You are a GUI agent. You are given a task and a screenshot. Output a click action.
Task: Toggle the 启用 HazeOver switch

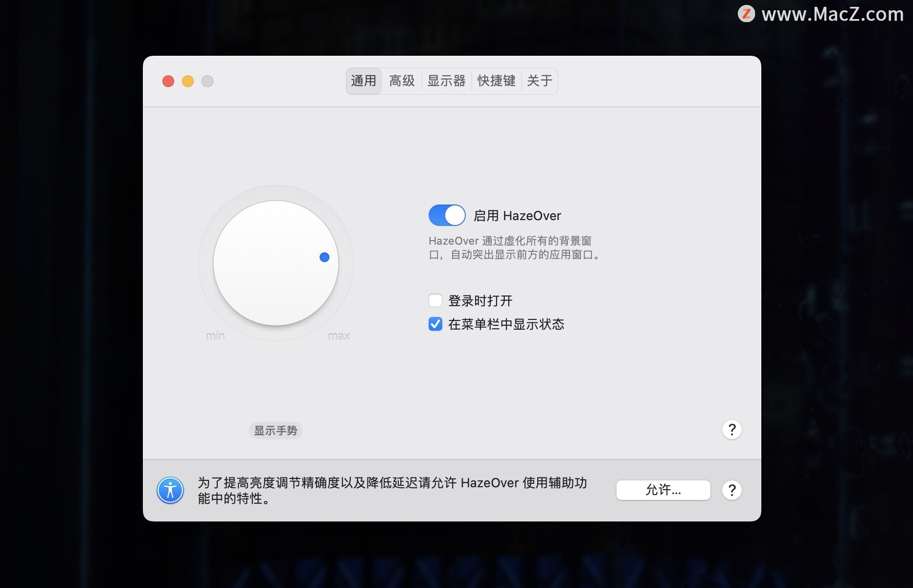pos(447,215)
